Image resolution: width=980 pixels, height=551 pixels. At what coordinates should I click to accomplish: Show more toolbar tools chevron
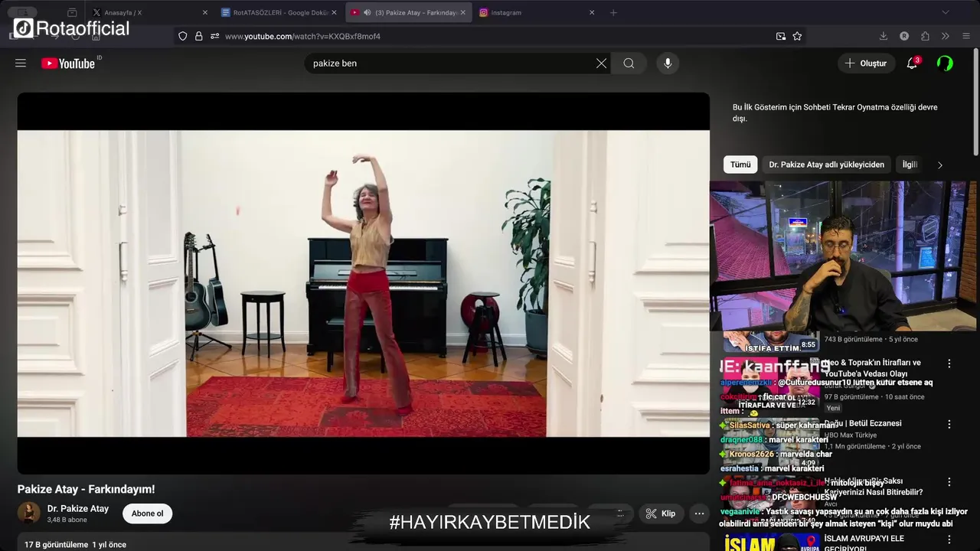tap(946, 36)
